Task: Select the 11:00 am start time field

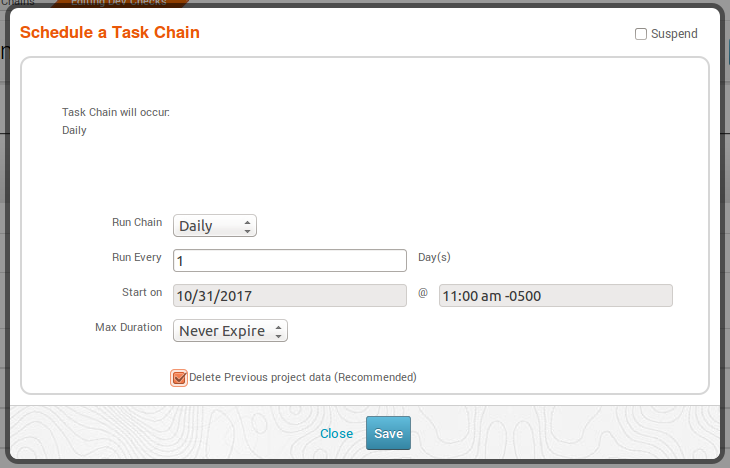Action: coord(555,295)
